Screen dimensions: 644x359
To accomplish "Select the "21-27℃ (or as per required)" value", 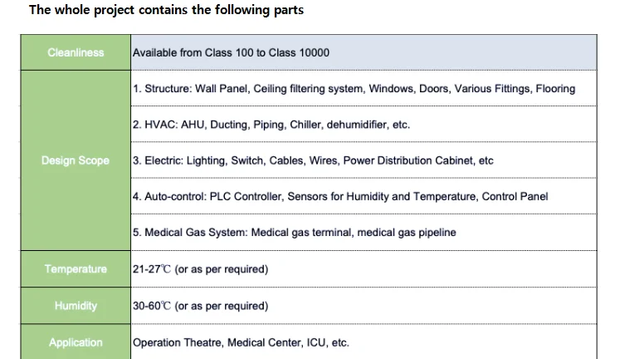I will point(200,269).
